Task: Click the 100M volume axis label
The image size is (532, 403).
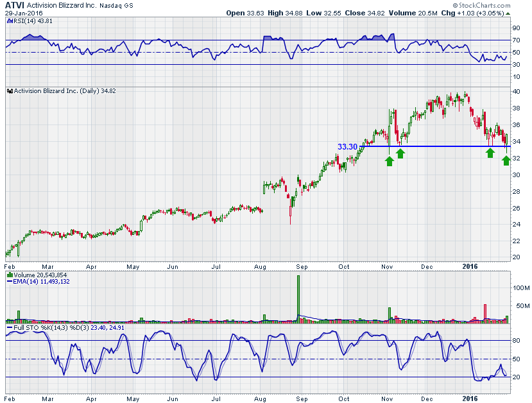Action: [521, 288]
